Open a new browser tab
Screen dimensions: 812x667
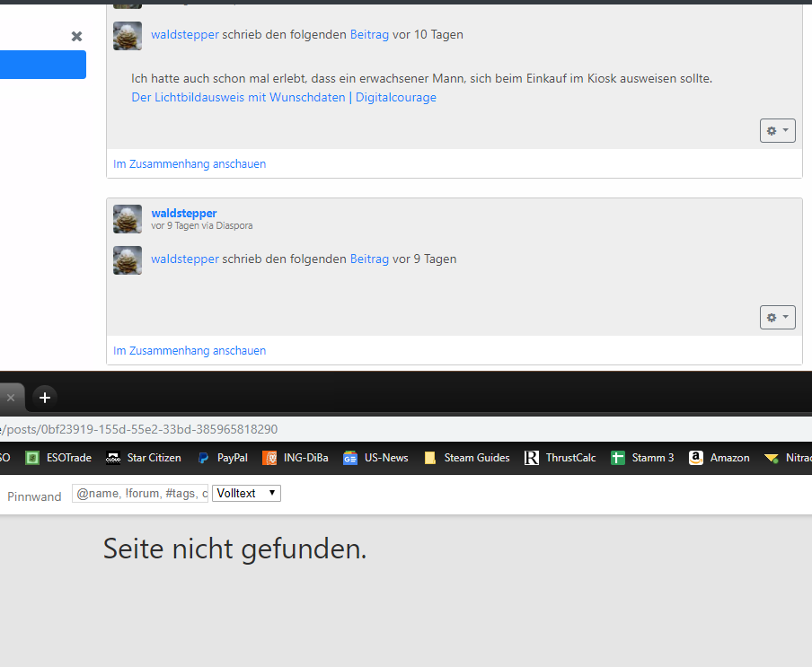point(45,397)
